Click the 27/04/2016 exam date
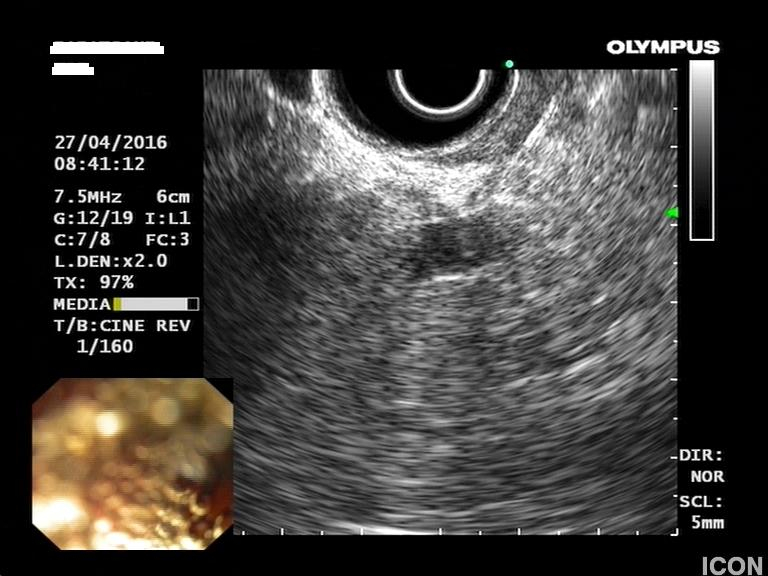The image size is (768, 576). pyautogui.click(x=110, y=142)
